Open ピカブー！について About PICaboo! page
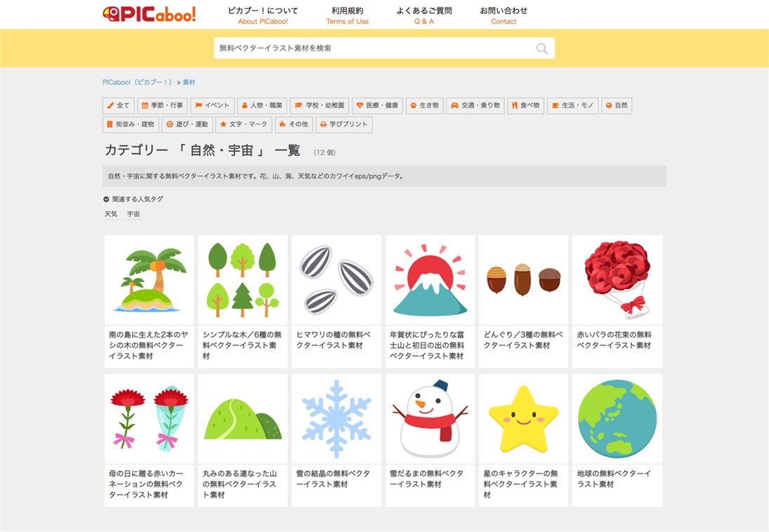Viewport: 769px width, 532px height. point(263,15)
